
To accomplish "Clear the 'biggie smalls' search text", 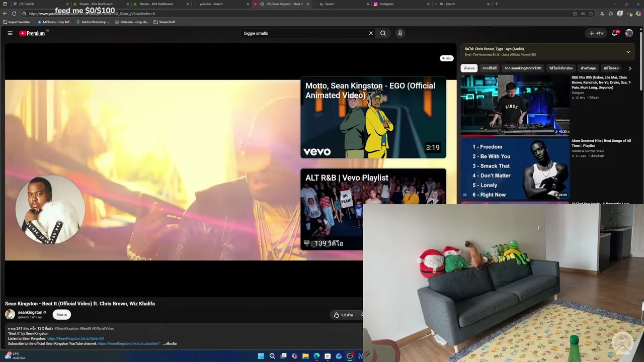I will [x=371, y=33].
